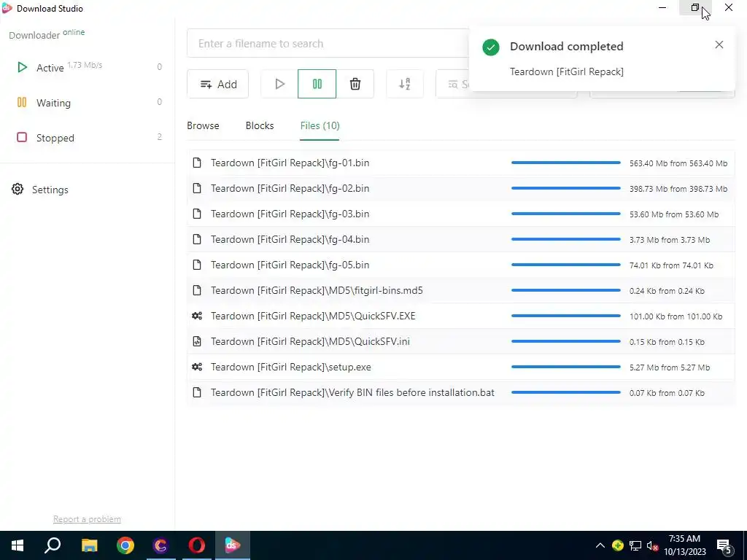747x560 pixels.
Task: Click '398.73 Mb from 398.73 Mb' size text
Action: pyautogui.click(x=678, y=189)
